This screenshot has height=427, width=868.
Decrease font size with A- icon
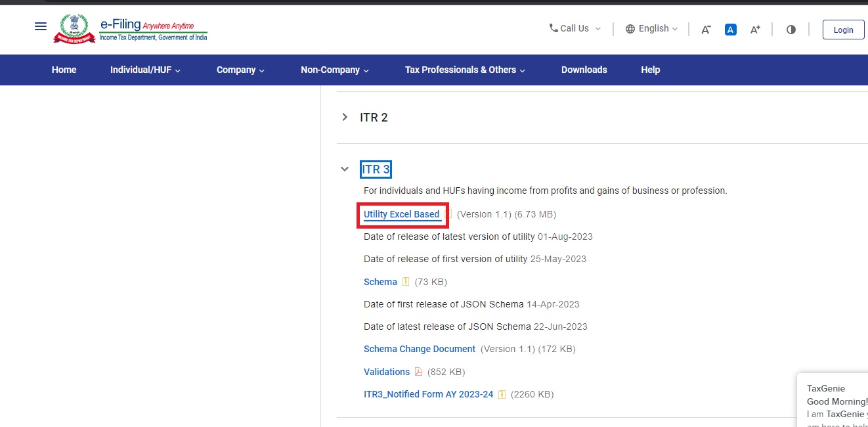pyautogui.click(x=706, y=30)
